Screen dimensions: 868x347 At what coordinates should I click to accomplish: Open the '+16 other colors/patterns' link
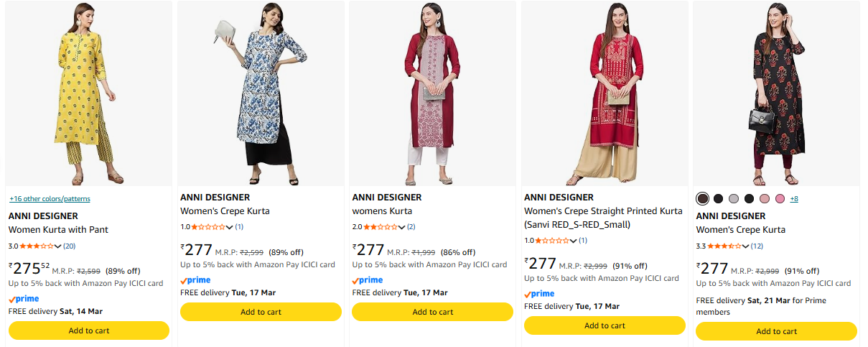tap(50, 198)
